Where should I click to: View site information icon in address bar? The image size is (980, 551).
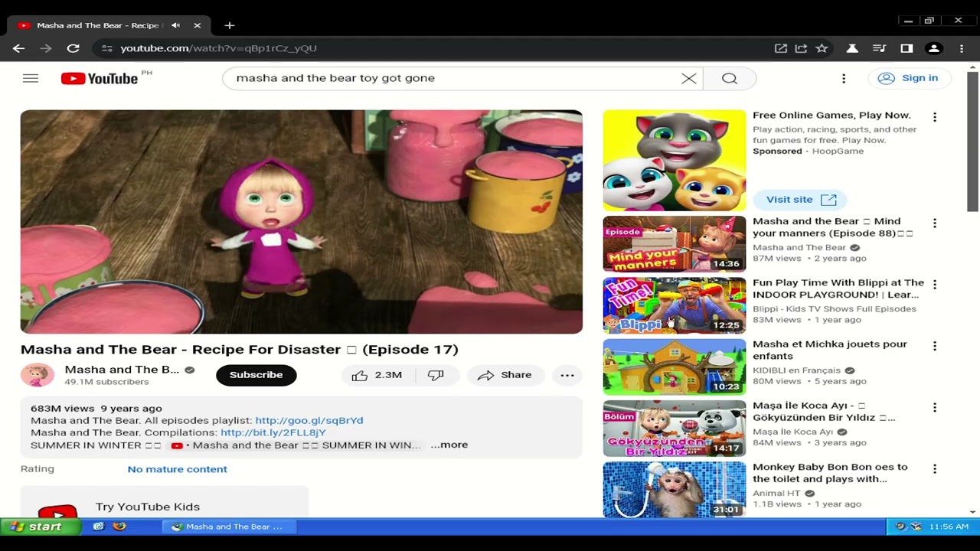click(x=106, y=48)
